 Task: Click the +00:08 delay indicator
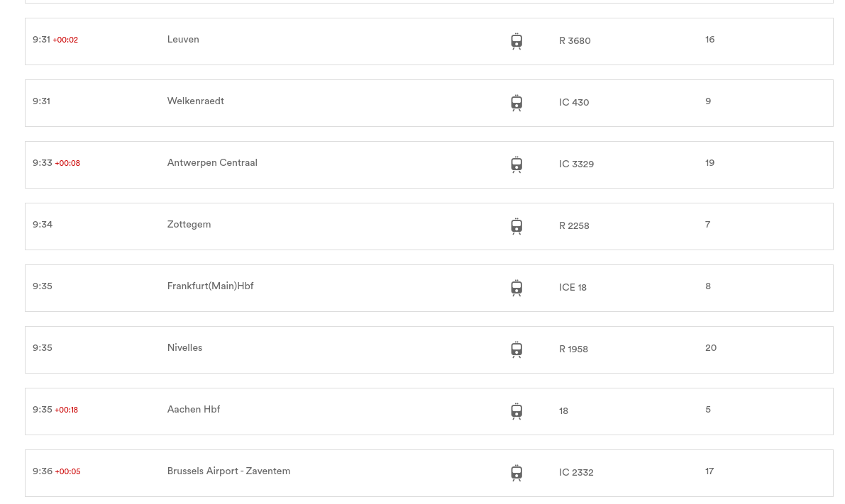tap(67, 164)
